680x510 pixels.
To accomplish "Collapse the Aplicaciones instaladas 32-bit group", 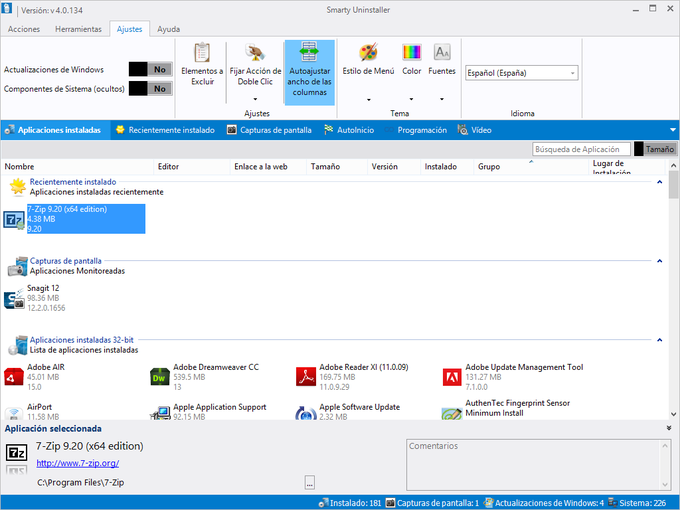I will click(x=659, y=340).
